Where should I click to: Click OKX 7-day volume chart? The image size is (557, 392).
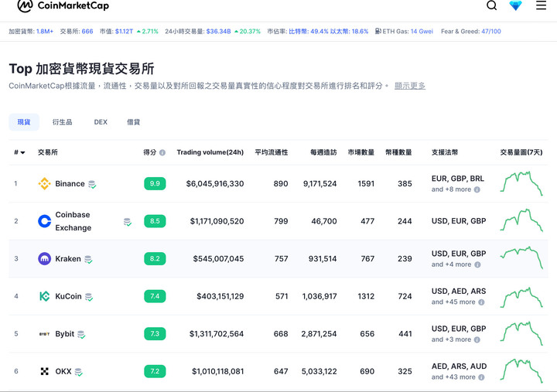(521, 370)
